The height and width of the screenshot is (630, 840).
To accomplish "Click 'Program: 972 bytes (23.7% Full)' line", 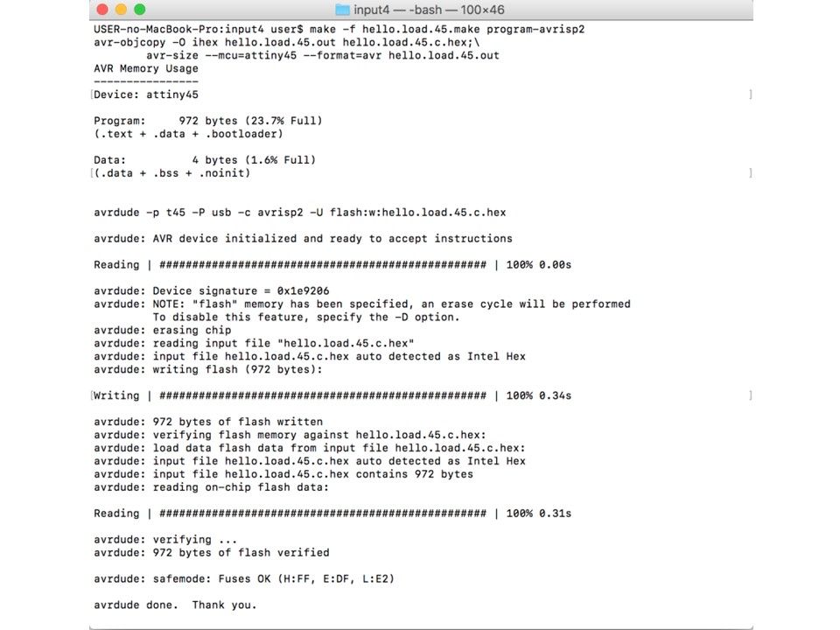I will pyautogui.click(x=208, y=121).
